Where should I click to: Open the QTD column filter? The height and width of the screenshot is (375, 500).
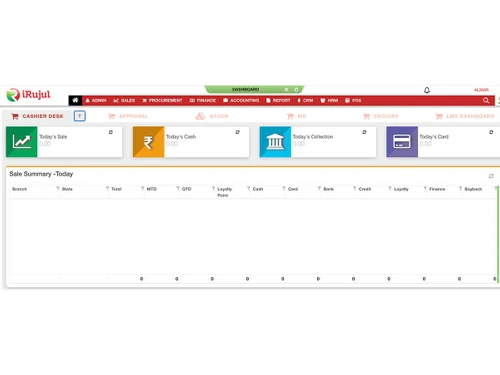213,189
